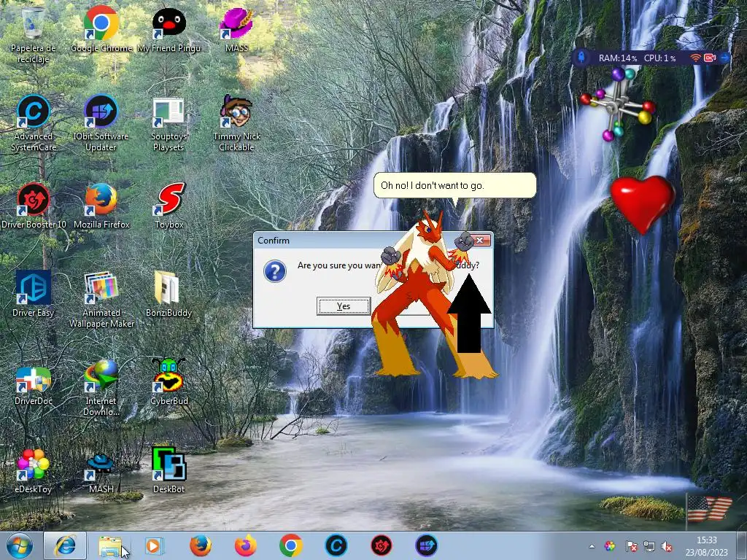747x560 pixels.
Task: Select the Internet Download Manager shortcut
Action: click(x=101, y=388)
